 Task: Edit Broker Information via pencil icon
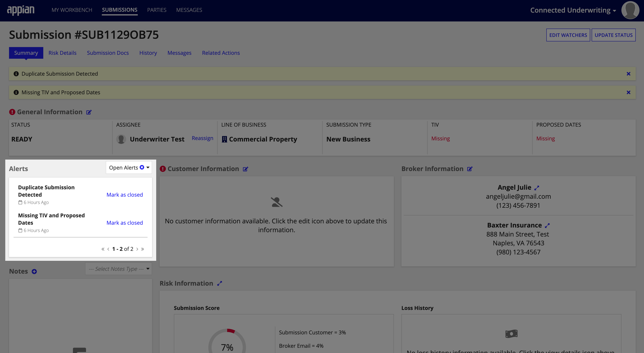click(470, 169)
